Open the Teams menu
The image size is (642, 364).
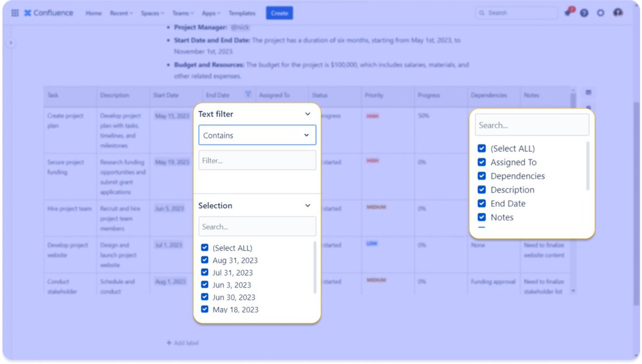[x=183, y=13]
